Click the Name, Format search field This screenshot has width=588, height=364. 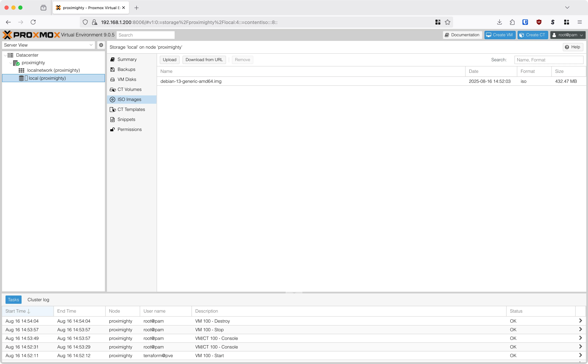pos(549,60)
